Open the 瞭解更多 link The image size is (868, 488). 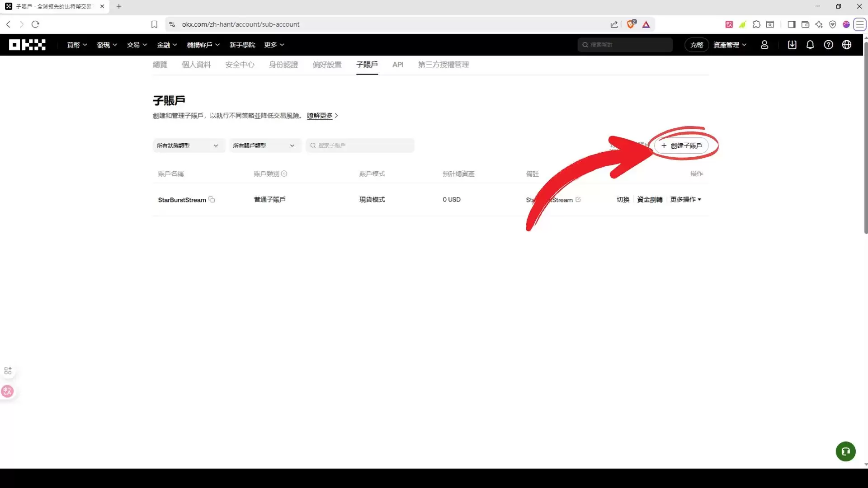pos(319,116)
